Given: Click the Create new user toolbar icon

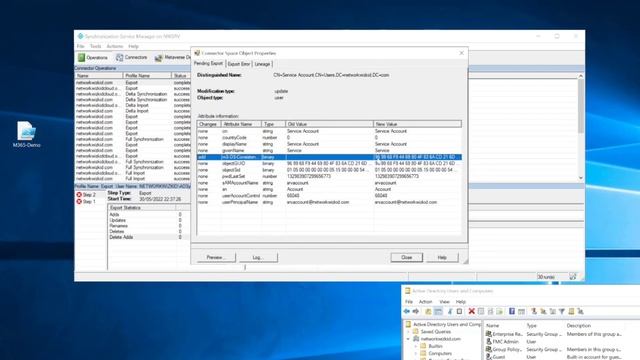Looking at the screenshot, I should click(534, 311).
